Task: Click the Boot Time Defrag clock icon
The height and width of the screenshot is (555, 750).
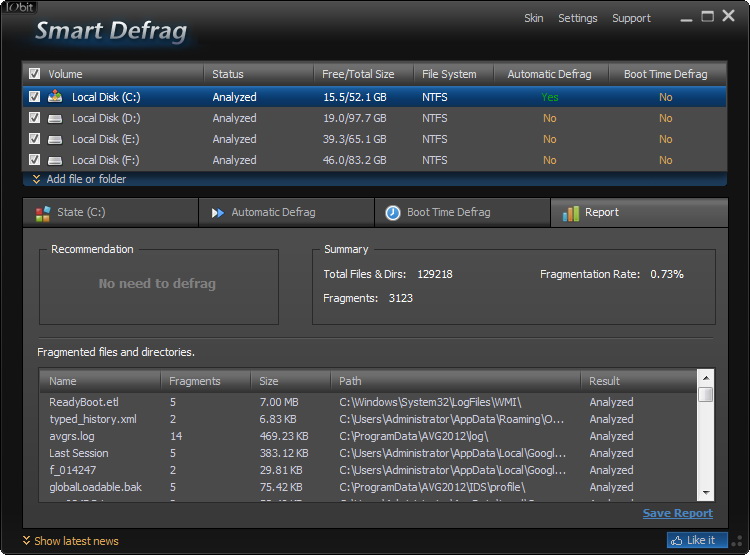Action: [393, 212]
